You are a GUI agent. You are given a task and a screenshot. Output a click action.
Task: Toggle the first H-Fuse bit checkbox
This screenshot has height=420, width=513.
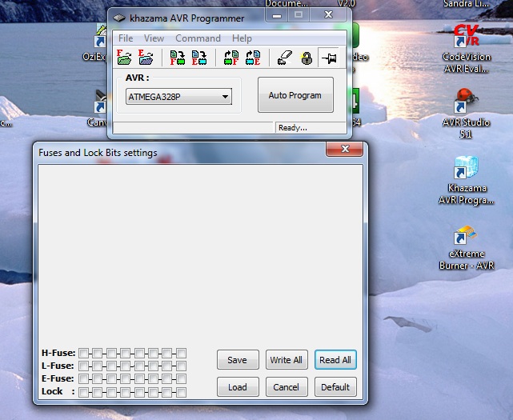pyautogui.click(x=85, y=353)
